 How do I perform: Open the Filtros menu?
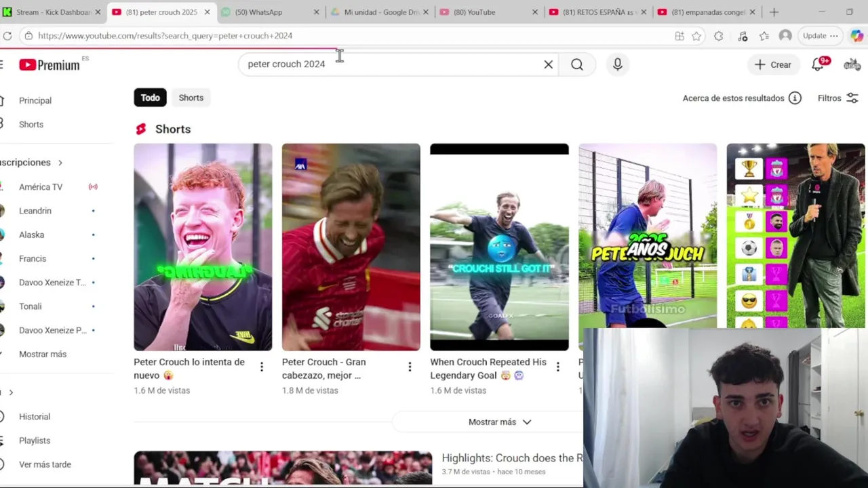coord(838,98)
